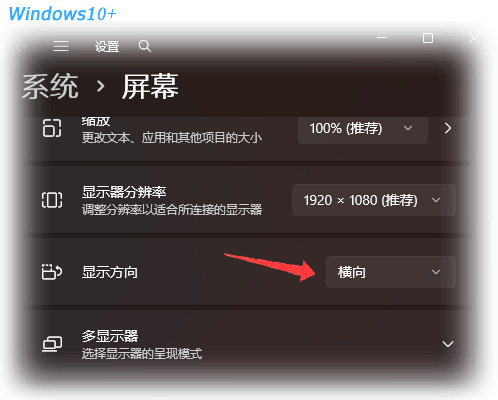Click the back arrow in Settings
This screenshot has height=400, width=498.
tap(21, 46)
